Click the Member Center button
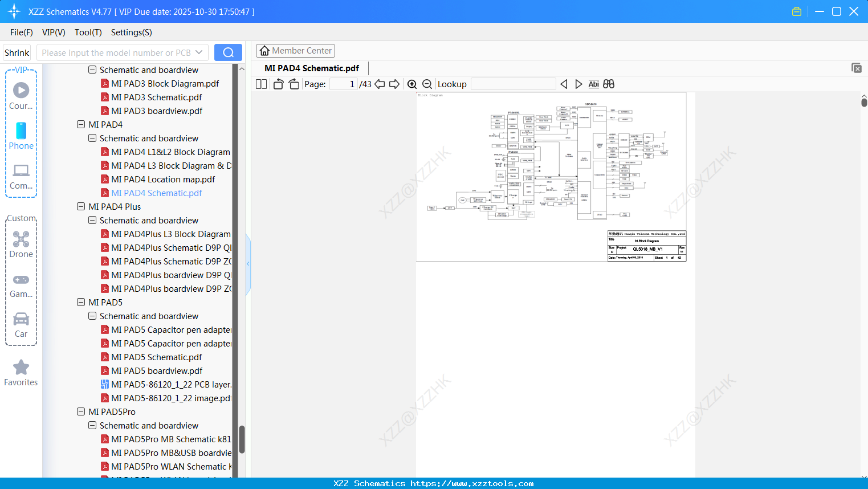This screenshot has width=868, height=489. coord(295,50)
